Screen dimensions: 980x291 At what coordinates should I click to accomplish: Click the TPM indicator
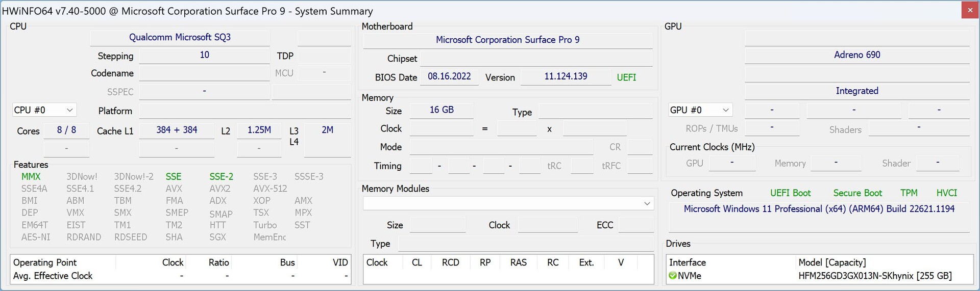coord(909,193)
